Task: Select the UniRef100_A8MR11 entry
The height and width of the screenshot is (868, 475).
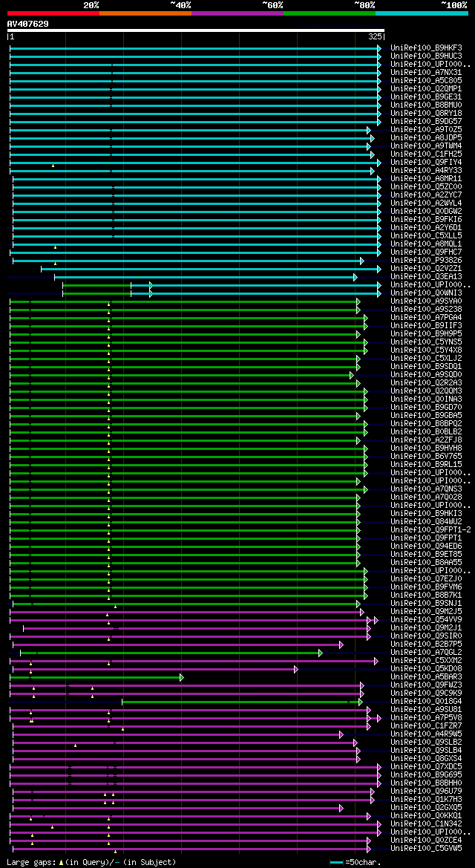Action: [426, 178]
